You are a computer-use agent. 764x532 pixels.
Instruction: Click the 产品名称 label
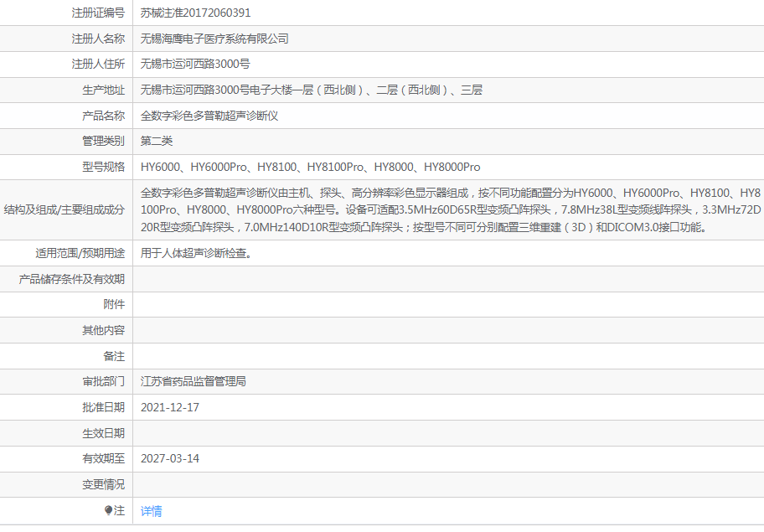[x=103, y=116]
